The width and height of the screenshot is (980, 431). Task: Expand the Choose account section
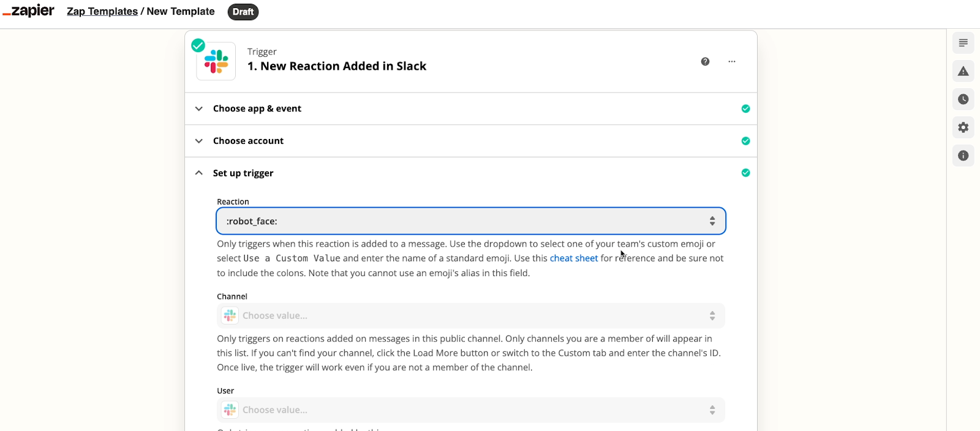(470, 141)
